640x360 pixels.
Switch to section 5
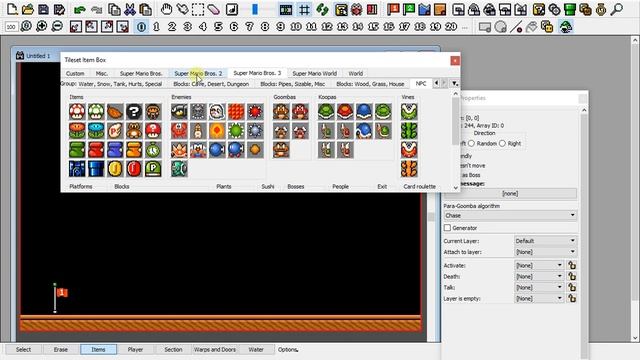click(218, 27)
